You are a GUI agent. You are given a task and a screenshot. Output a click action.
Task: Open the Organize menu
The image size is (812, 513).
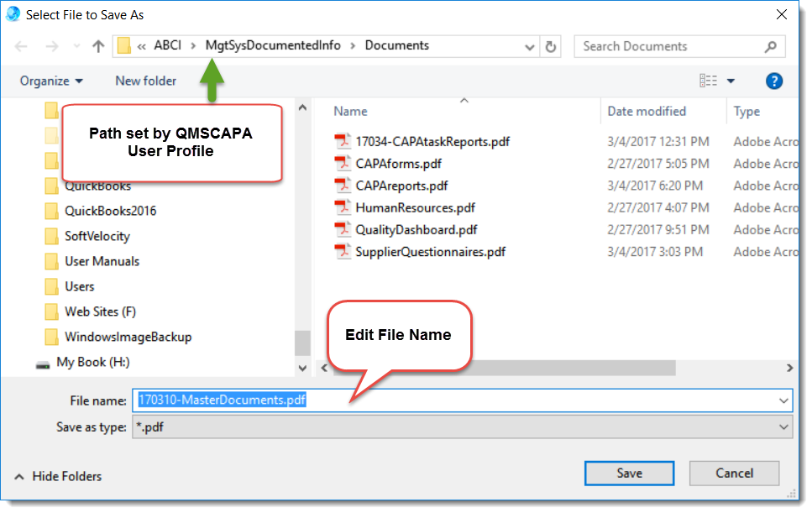pyautogui.click(x=50, y=81)
